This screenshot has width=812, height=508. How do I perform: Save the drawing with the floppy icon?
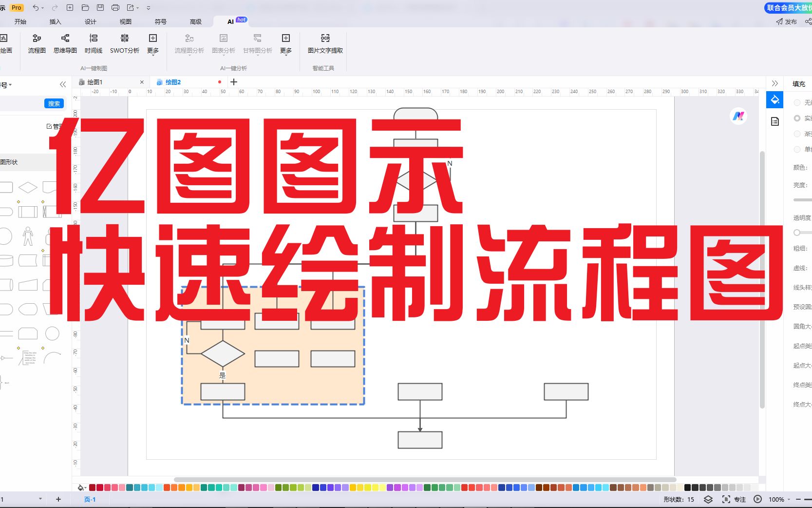(100, 8)
